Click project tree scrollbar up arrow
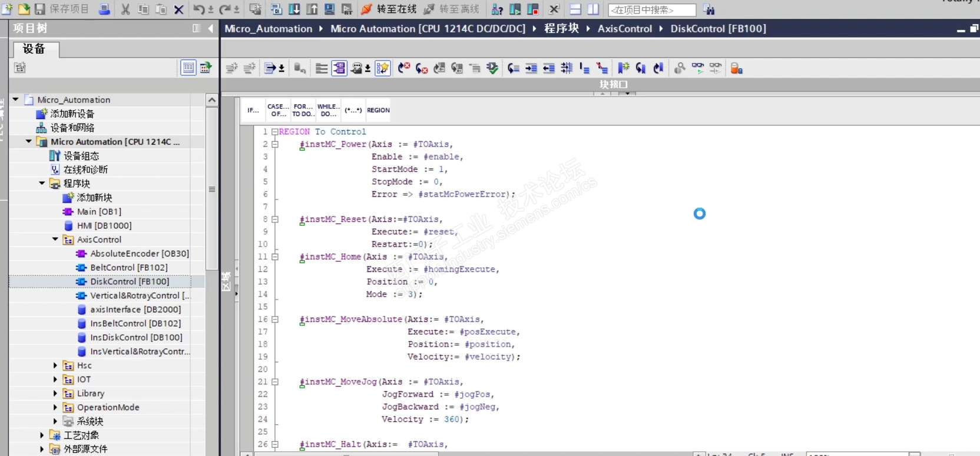Screen dimensions: 980x456 tap(212, 100)
